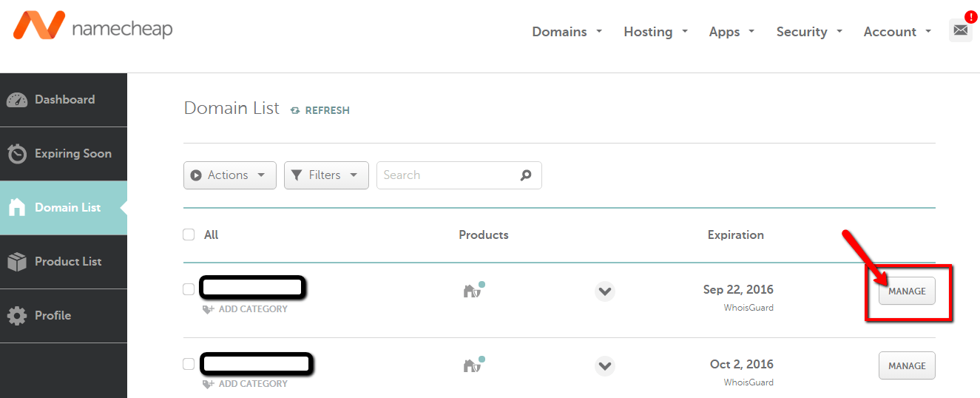Click the refresh icon beside Domain List

(x=295, y=110)
